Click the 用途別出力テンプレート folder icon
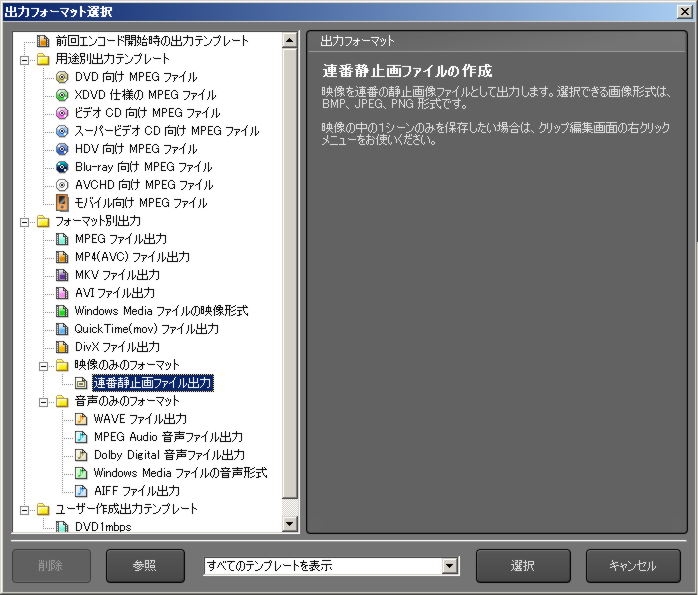 tap(43, 59)
